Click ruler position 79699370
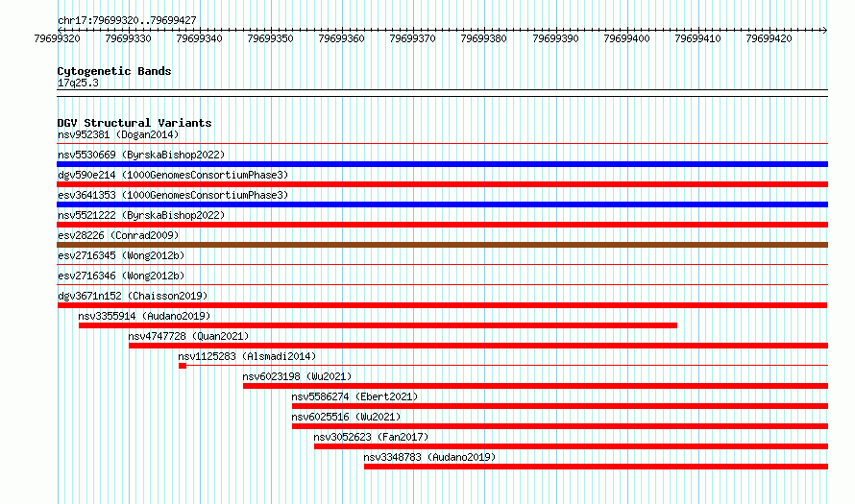Screen dimensions: 855x504 413,38
